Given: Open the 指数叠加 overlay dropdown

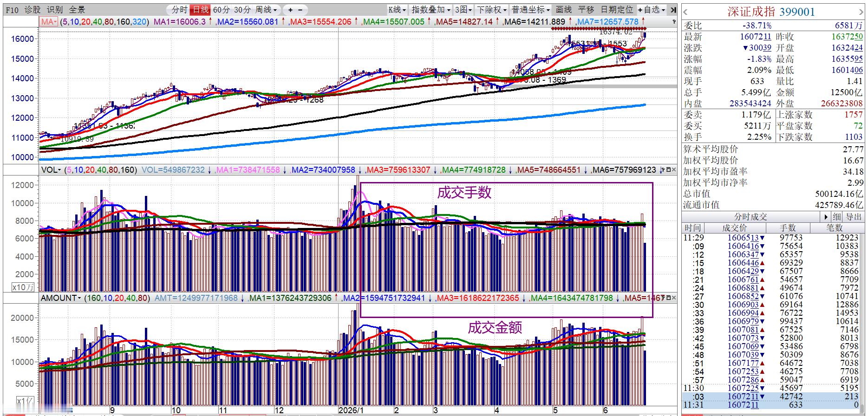Looking at the screenshot, I should pyautogui.click(x=431, y=9).
